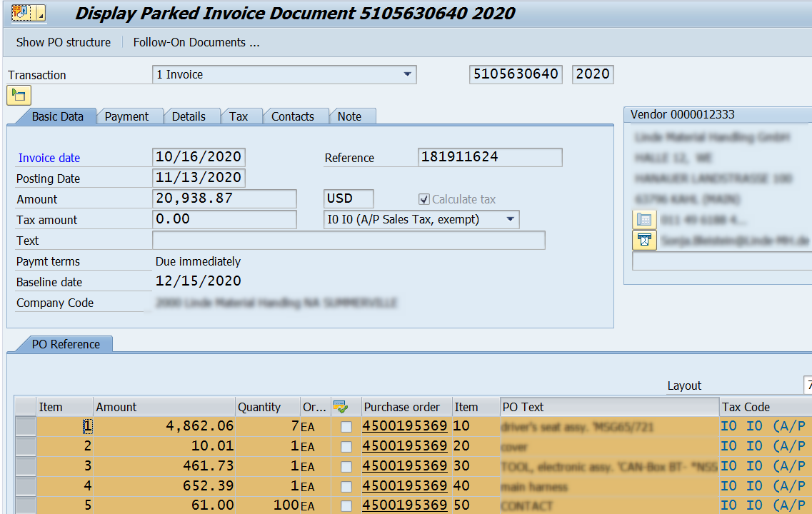Click the Amount column header
This screenshot has width=812, height=514.
164,407
